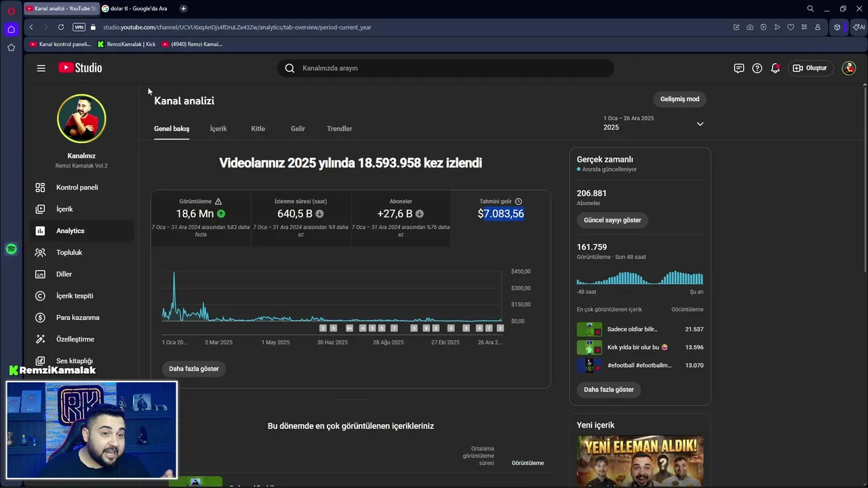Viewport: 868px width, 488px height.
Task: Open the Para kazanma dollar icon
Action: (41, 317)
